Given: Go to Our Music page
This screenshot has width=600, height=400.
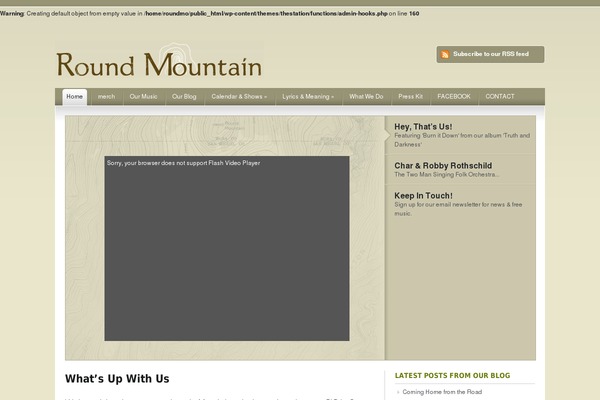Looking at the screenshot, I should tap(143, 96).
